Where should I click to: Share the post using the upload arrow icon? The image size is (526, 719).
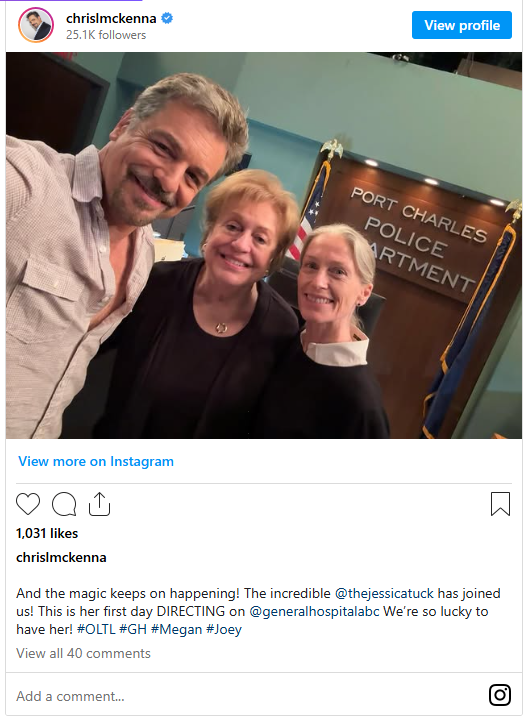coord(100,504)
